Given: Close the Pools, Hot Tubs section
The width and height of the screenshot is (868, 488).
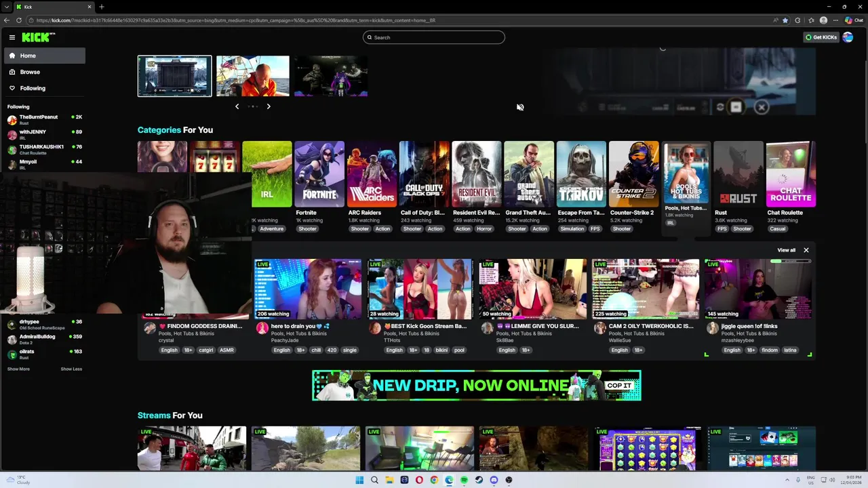Looking at the screenshot, I should 806,250.
